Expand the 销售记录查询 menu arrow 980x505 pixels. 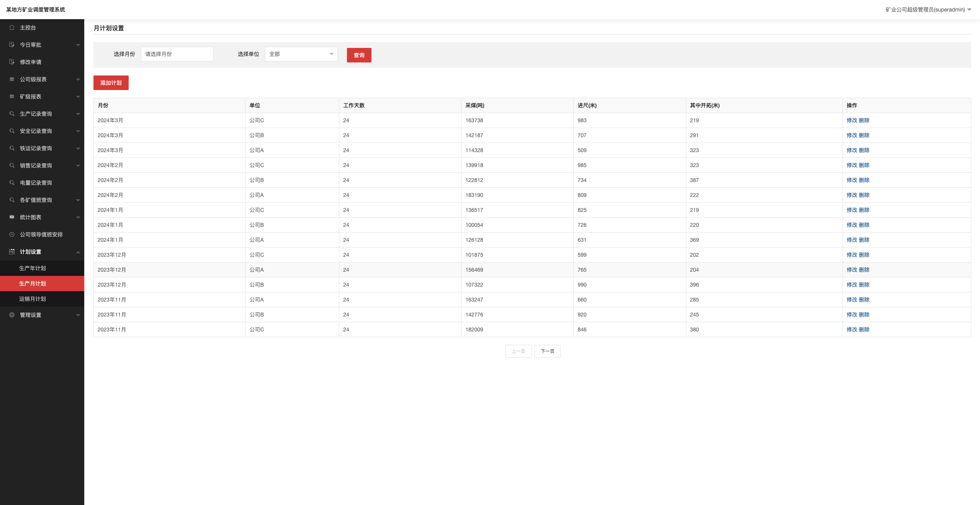(x=78, y=166)
